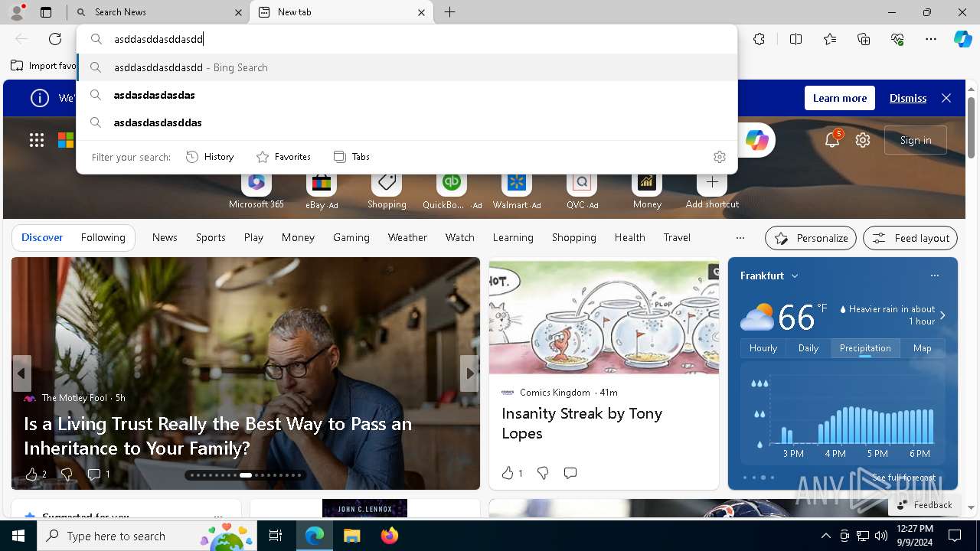Switch weather to Daily tab
The height and width of the screenshot is (551, 980).
click(808, 348)
